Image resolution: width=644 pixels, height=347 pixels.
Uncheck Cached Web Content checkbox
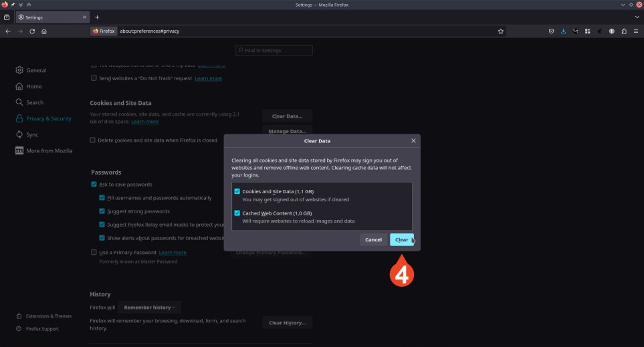pyautogui.click(x=237, y=213)
